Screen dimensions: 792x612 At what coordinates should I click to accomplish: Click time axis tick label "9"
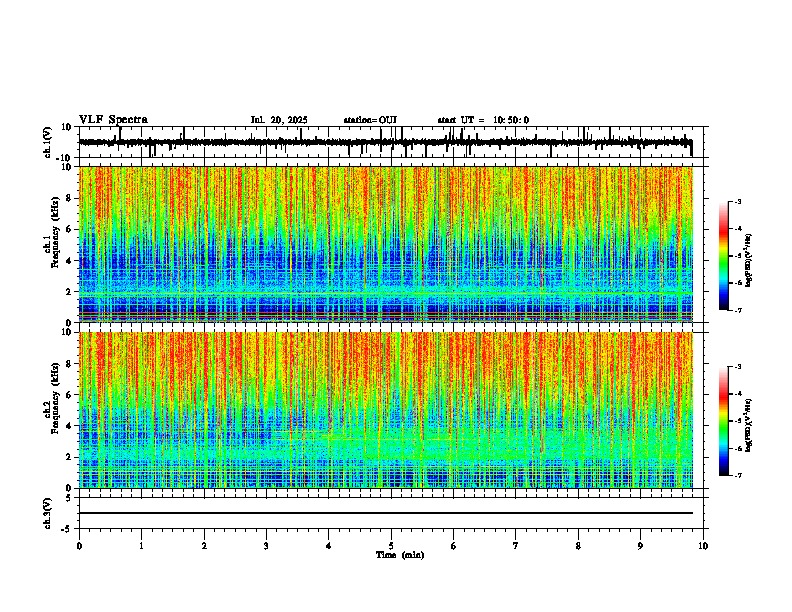pos(640,546)
